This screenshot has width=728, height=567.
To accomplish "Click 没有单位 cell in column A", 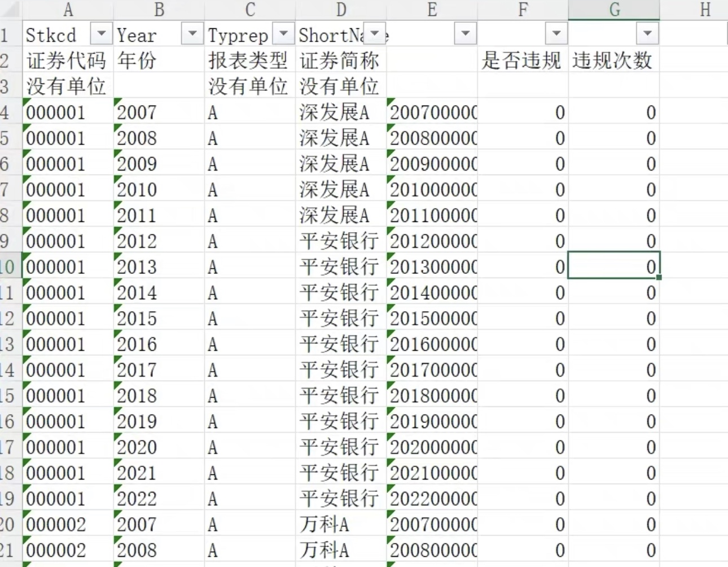I will point(68,86).
